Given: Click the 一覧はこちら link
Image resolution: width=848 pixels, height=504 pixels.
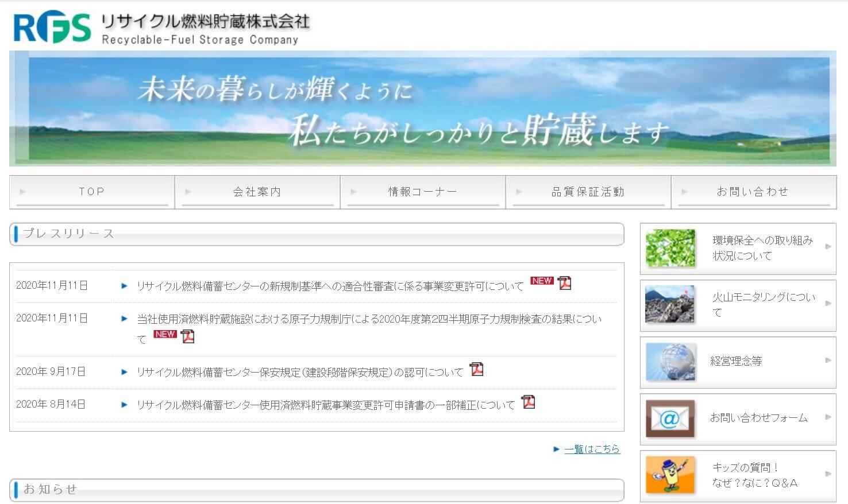Looking at the screenshot, I should point(592,449).
